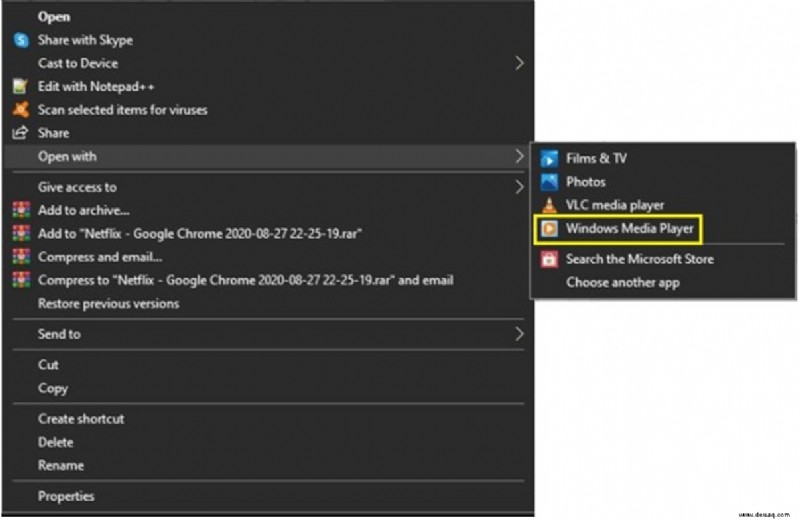This screenshot has width=800, height=520.
Task: Click Compress and email option
Action: tap(100, 257)
